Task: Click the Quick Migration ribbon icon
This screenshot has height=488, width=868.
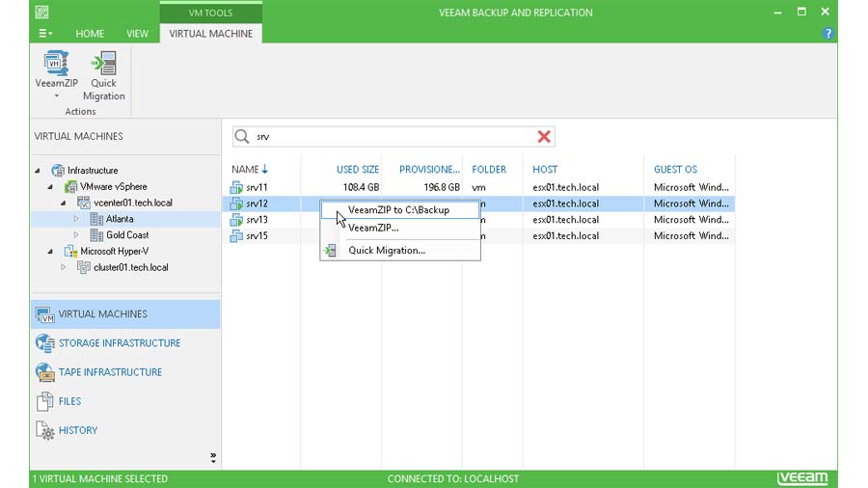Action: (x=103, y=64)
